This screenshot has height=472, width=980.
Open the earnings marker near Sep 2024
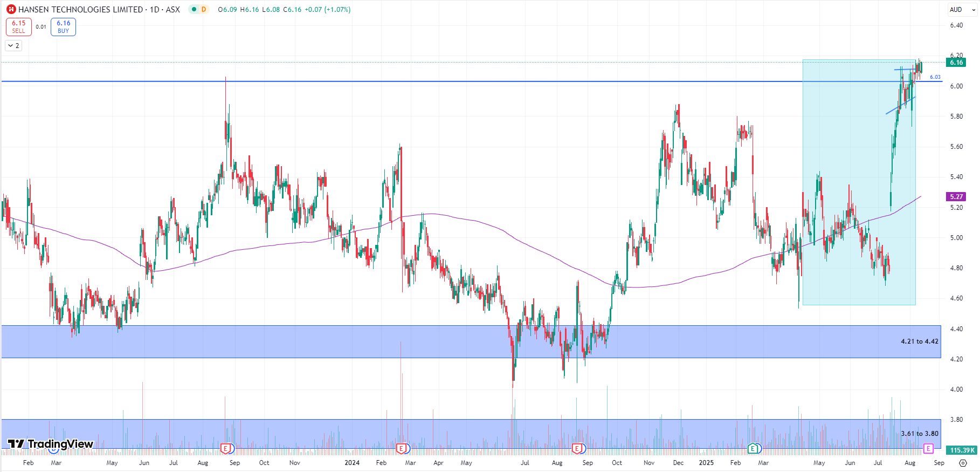pyautogui.click(x=577, y=448)
